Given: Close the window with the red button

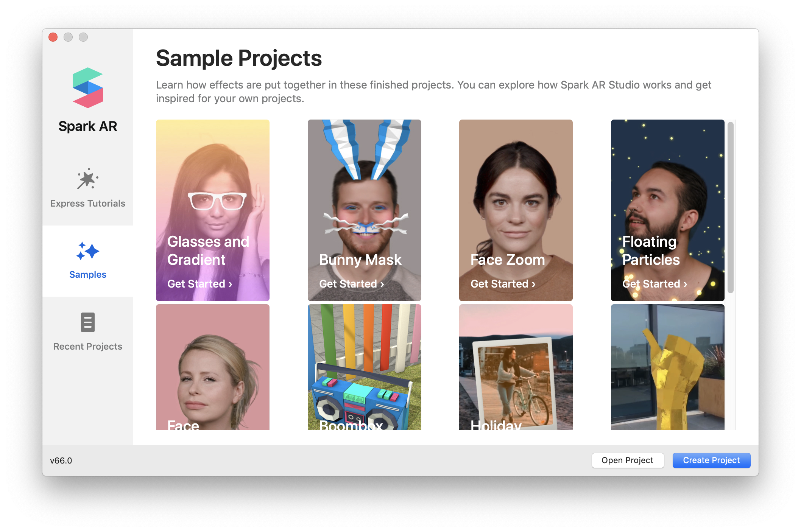Looking at the screenshot, I should [x=53, y=37].
